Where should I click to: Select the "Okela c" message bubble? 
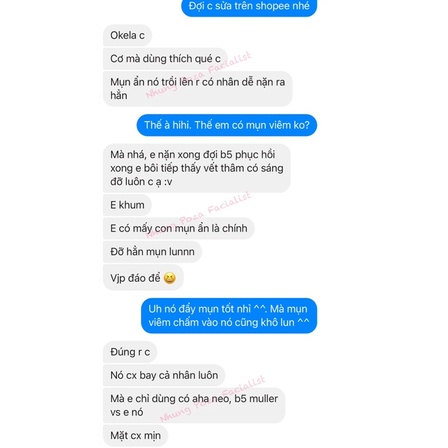[127, 35]
